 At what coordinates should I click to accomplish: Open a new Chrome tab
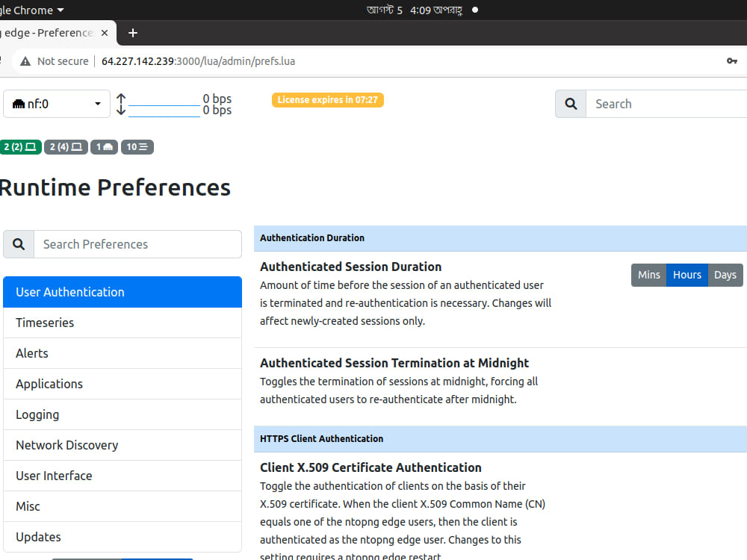133,33
